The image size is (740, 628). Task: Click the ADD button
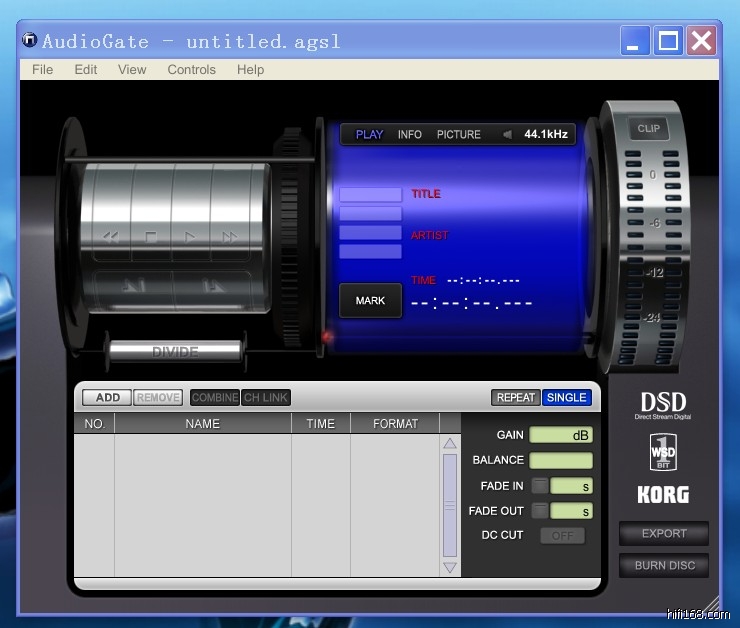(x=107, y=397)
